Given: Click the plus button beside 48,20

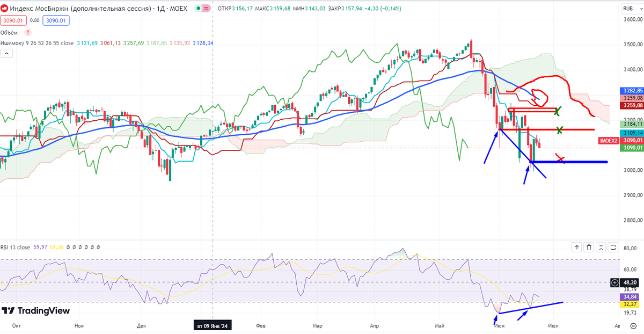Looking at the screenshot, I should click(615, 282).
